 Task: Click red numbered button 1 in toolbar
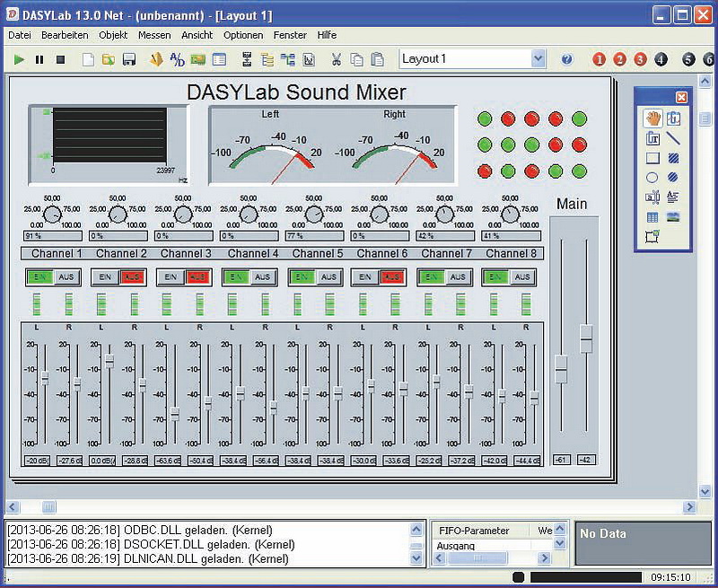[x=600, y=59]
